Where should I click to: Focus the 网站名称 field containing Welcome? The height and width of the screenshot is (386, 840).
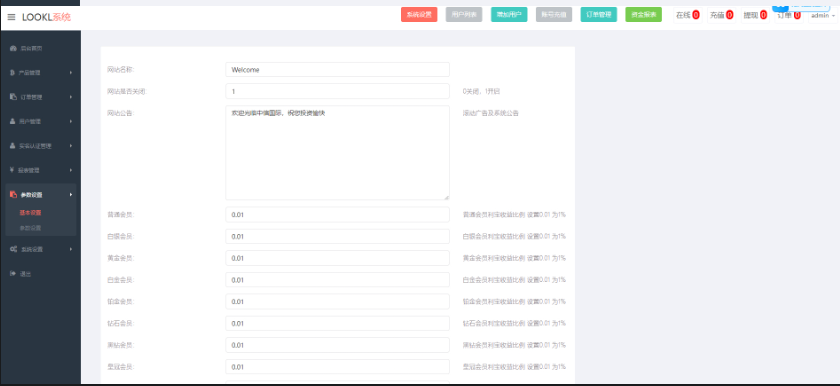click(x=338, y=70)
